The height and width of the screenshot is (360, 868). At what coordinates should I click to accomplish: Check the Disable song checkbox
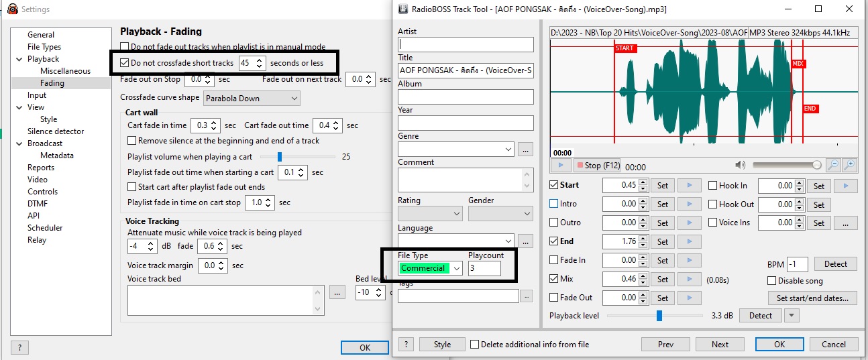coord(771,281)
